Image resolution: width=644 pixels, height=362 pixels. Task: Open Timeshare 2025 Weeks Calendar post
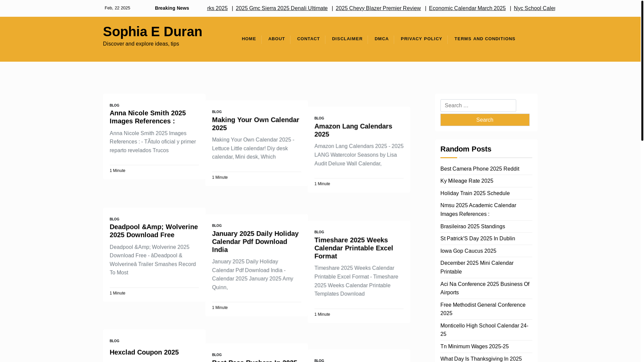coord(354,248)
